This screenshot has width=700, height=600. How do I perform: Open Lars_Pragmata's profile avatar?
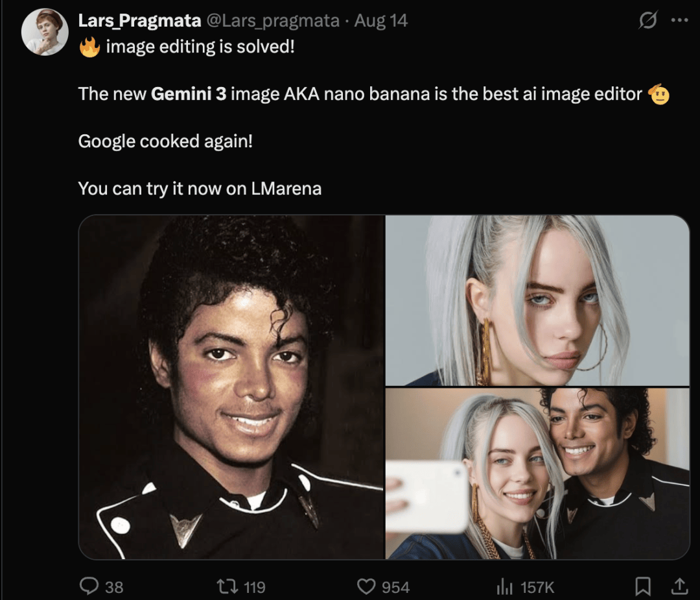tap(45, 32)
